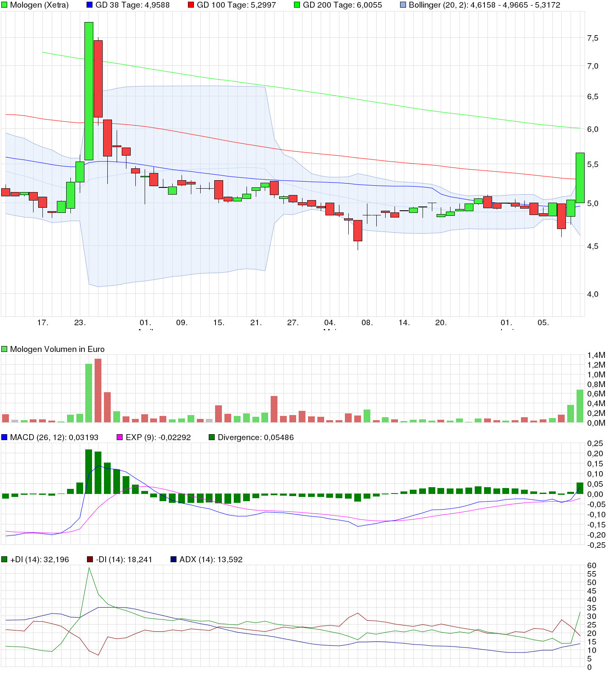The height and width of the screenshot is (675, 616).
Task: Click the navy ADX (14) legend square
Action: tap(174, 559)
